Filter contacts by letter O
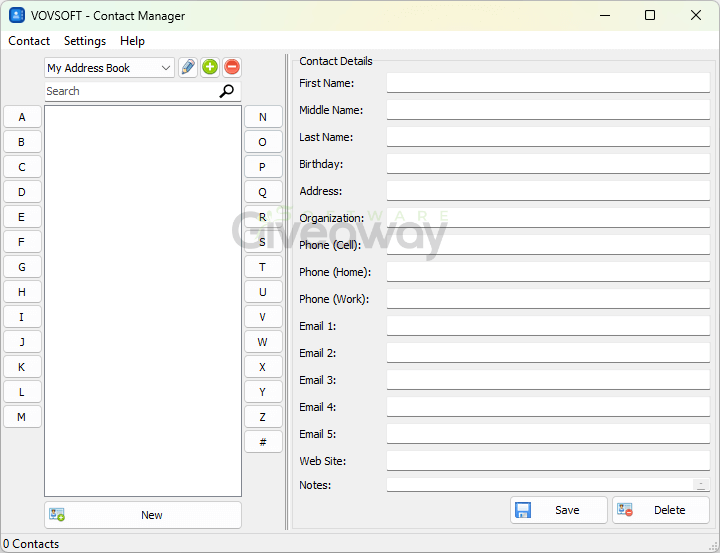Screen dimensions: 720x553 pos(263,141)
